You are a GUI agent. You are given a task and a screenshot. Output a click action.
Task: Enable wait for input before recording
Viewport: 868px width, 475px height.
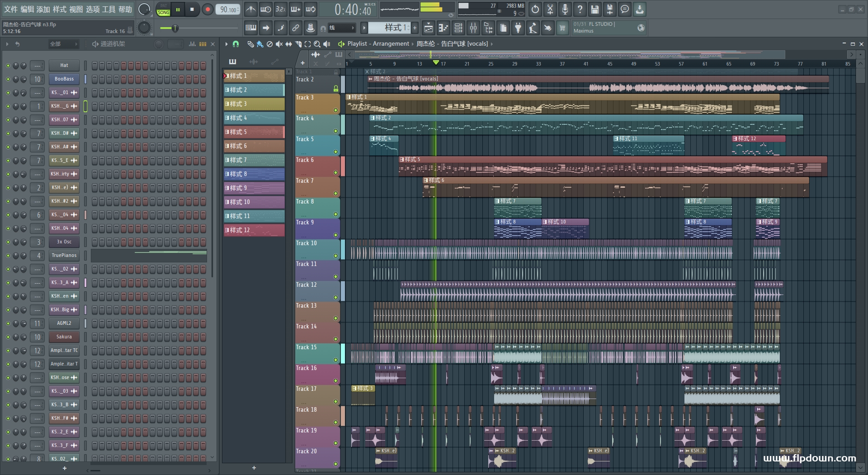click(x=266, y=9)
